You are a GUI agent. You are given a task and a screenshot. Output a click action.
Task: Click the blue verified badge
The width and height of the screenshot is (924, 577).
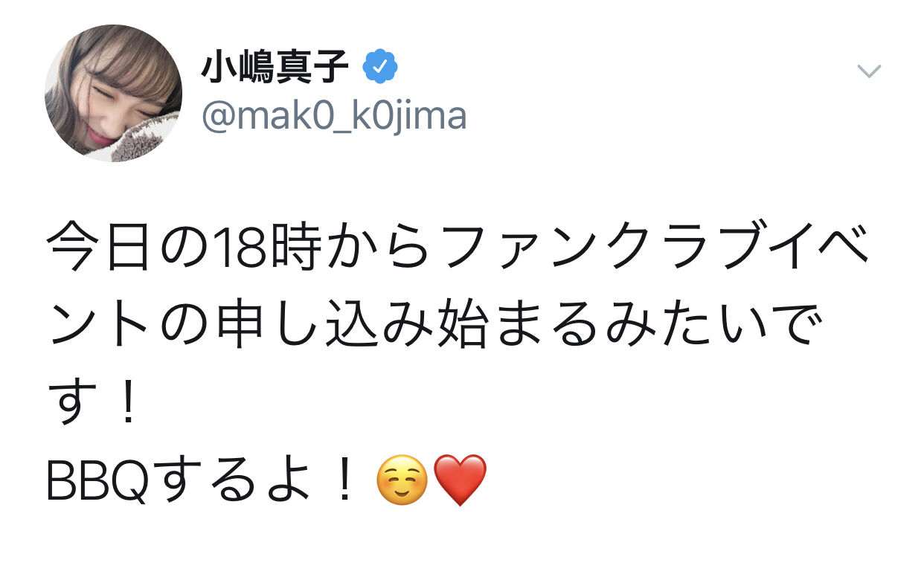(x=380, y=69)
